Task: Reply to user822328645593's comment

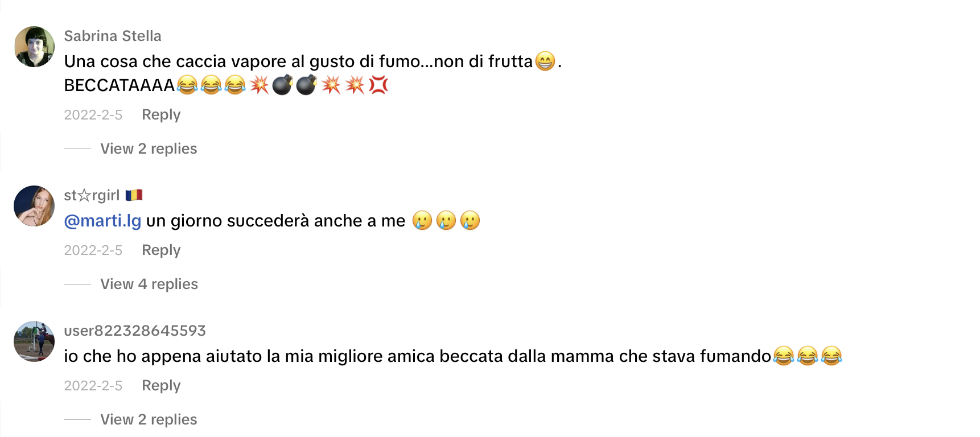Action: pos(161,386)
